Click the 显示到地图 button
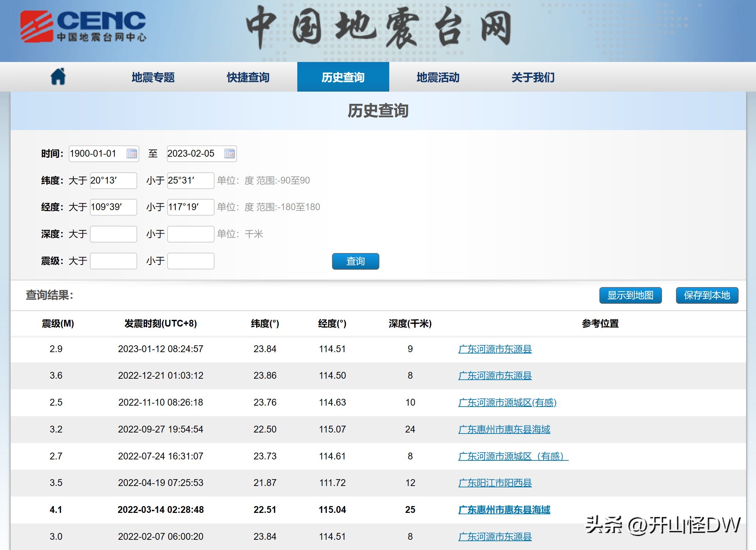The width and height of the screenshot is (756, 550). point(630,296)
